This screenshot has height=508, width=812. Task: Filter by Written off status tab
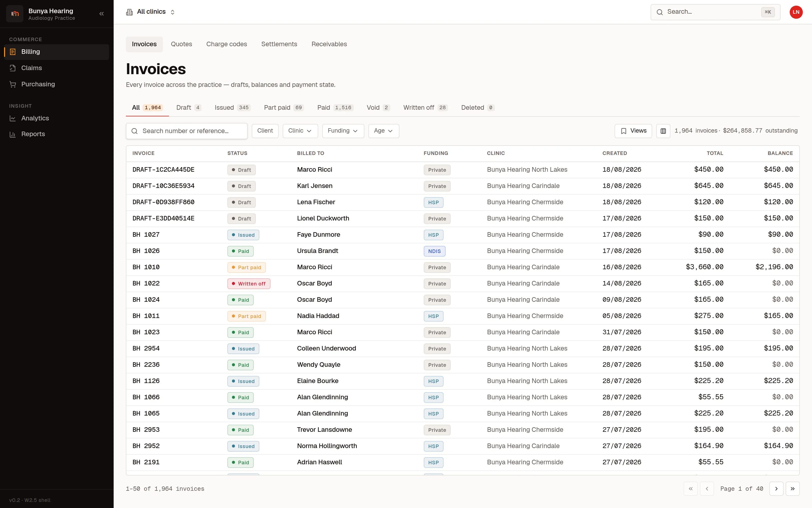pyautogui.click(x=426, y=108)
